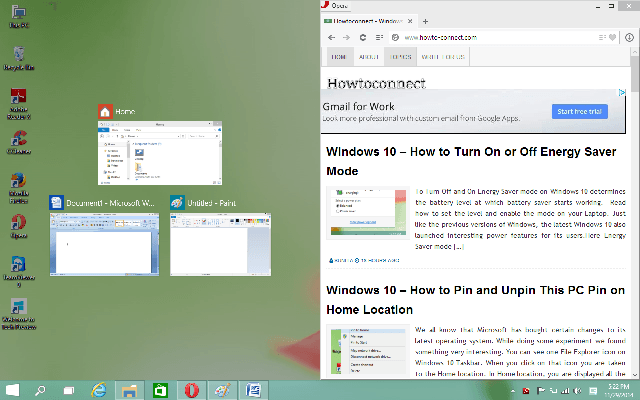Go forward in the Opera browser
The image size is (640, 400).
pos(347,38)
